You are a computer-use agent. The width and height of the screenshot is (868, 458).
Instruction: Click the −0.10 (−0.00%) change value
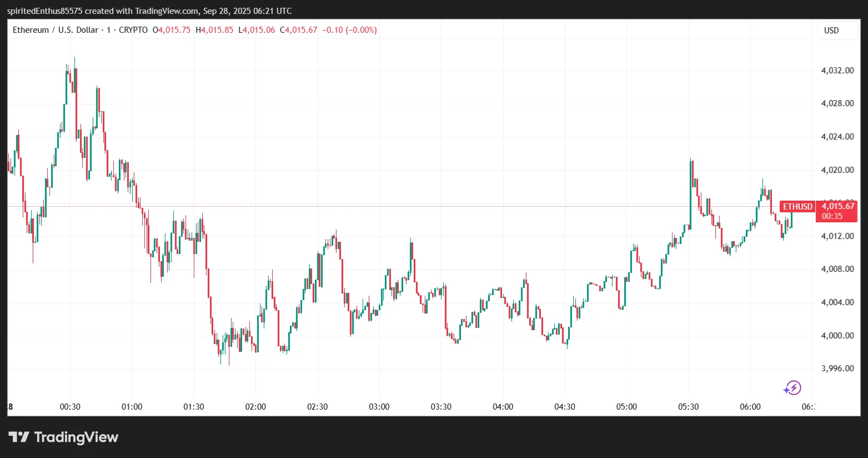[349, 30]
